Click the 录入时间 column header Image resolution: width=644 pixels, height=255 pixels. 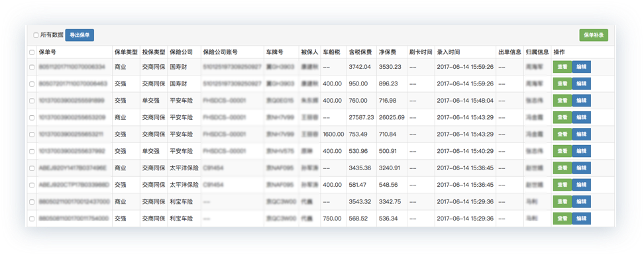[x=449, y=52]
